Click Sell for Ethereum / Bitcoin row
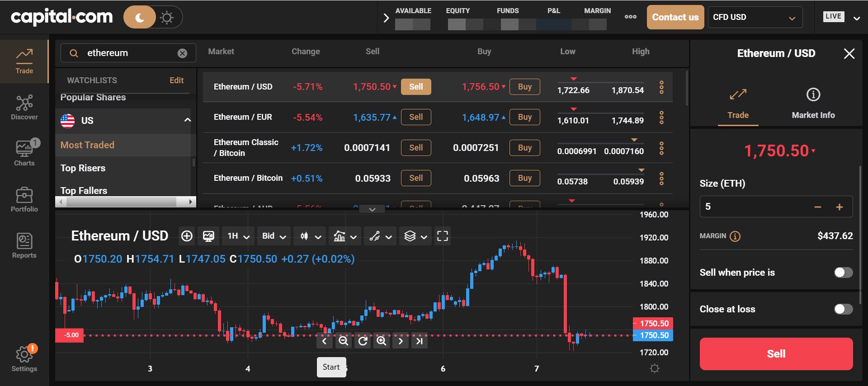The image size is (868, 386). 416,178
